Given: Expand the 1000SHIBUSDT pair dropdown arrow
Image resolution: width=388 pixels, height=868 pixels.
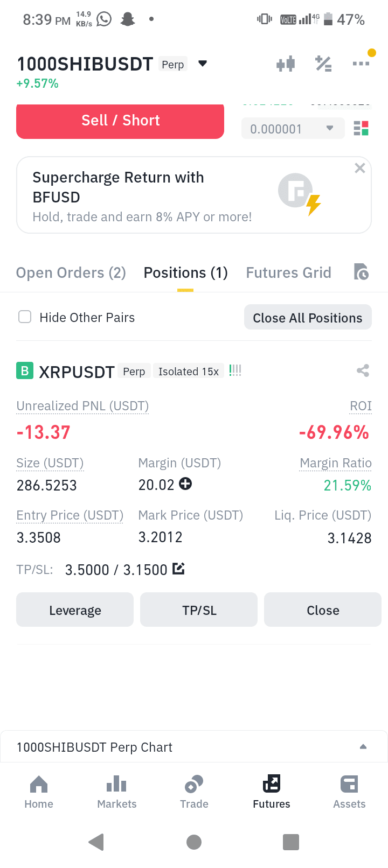Looking at the screenshot, I should 203,64.
